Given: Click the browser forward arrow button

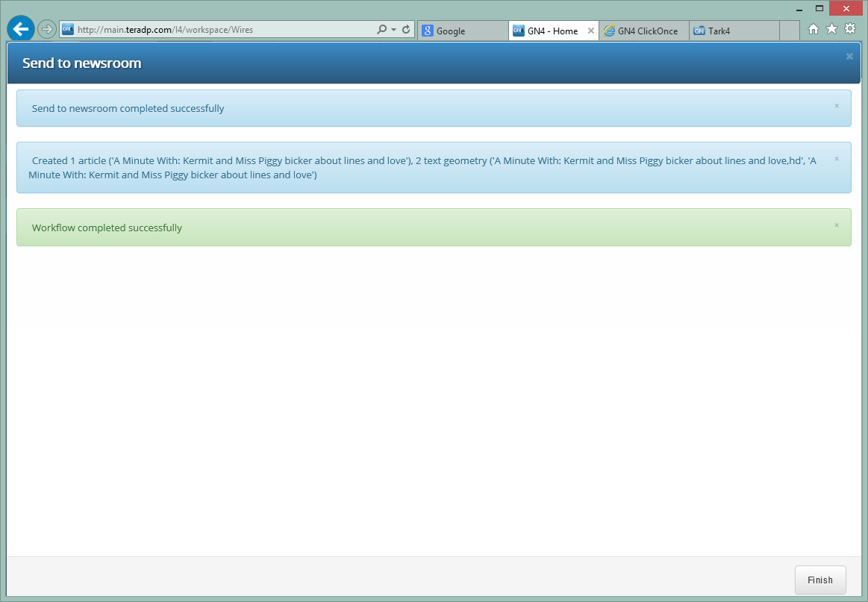Looking at the screenshot, I should 47,29.
